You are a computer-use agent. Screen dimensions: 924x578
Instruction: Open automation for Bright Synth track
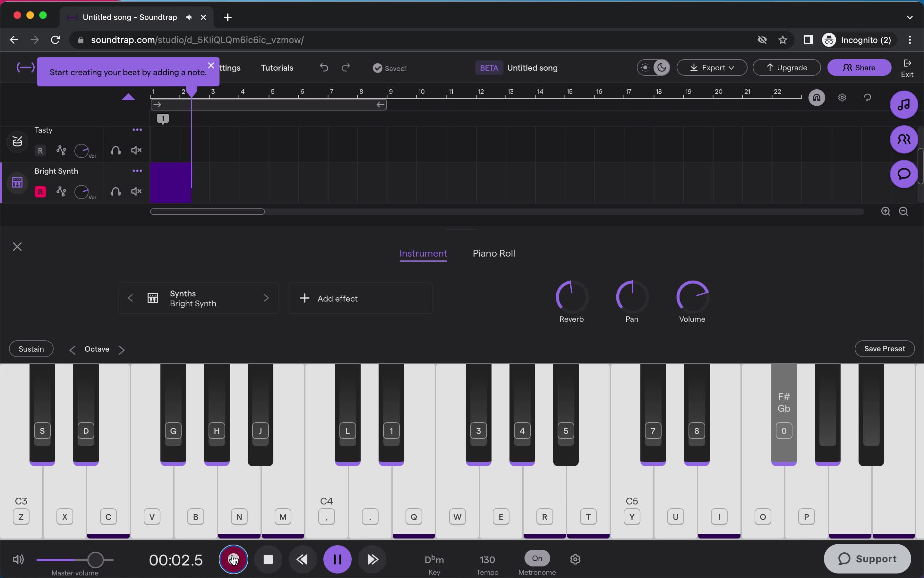(61, 191)
